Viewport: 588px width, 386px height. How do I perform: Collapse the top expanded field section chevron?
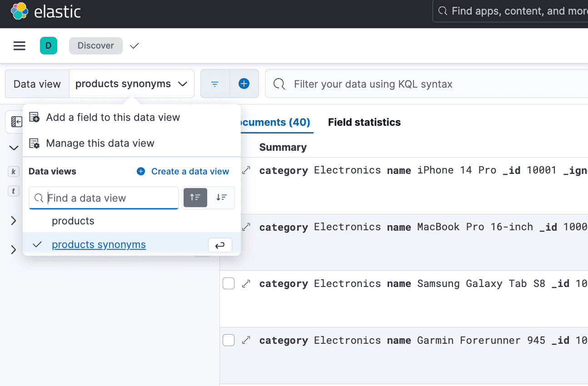coord(14,148)
